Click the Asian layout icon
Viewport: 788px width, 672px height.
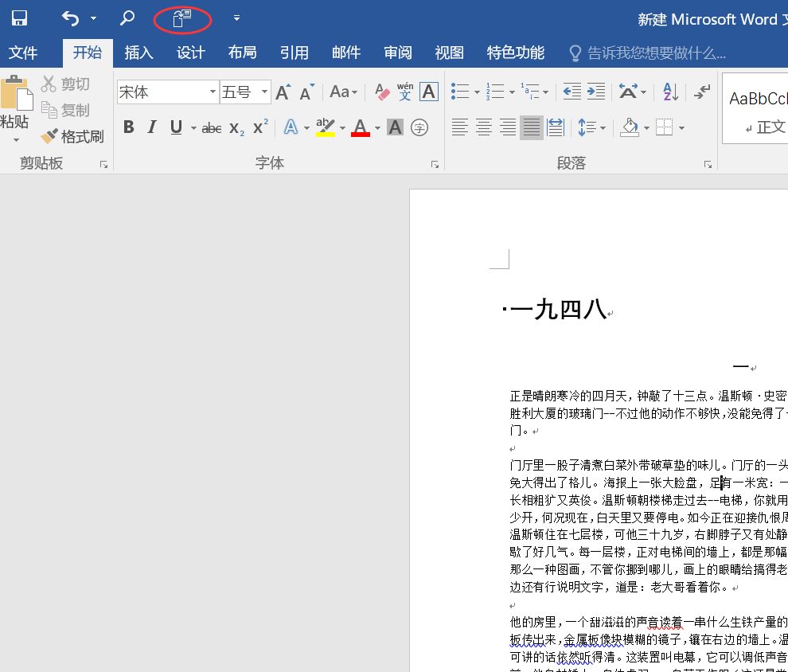(628, 92)
